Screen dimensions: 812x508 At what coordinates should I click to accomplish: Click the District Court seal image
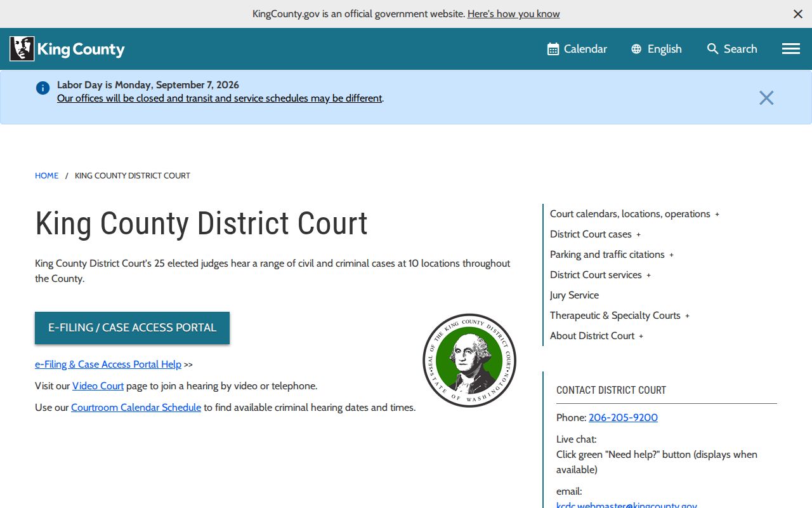tap(469, 361)
